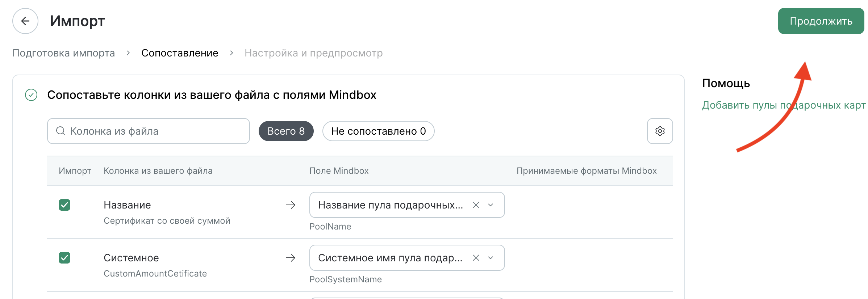868x299 pixels.
Task: Open the Подготовка импорта breadcrumb step
Action: coord(64,53)
